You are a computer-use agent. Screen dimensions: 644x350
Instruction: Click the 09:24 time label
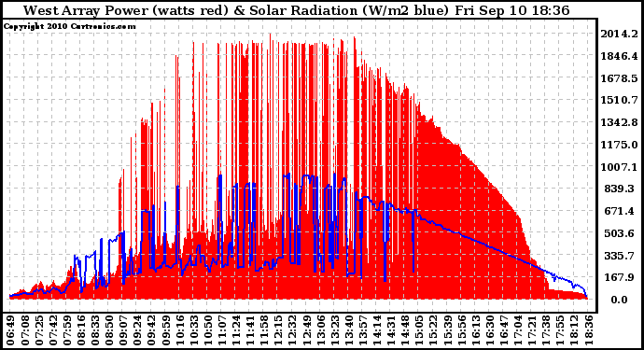point(137,329)
